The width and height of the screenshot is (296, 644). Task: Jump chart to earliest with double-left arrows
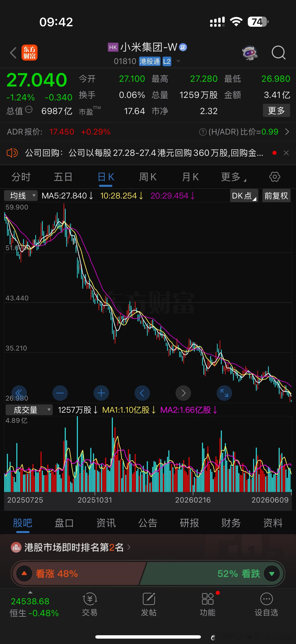click(x=19, y=393)
